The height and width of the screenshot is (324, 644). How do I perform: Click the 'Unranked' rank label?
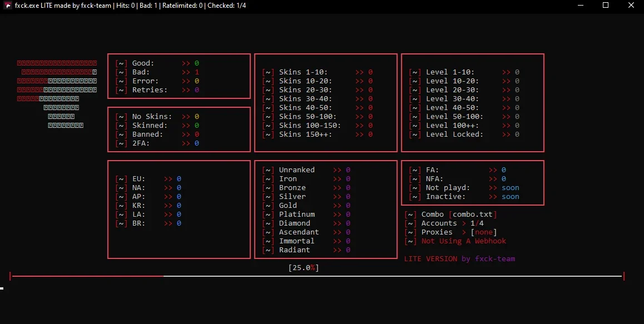pyautogui.click(x=296, y=170)
